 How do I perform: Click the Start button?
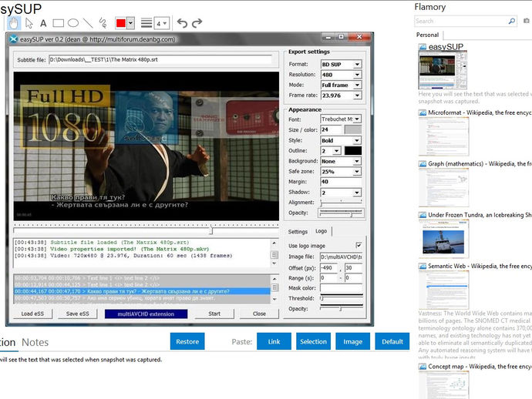214,314
